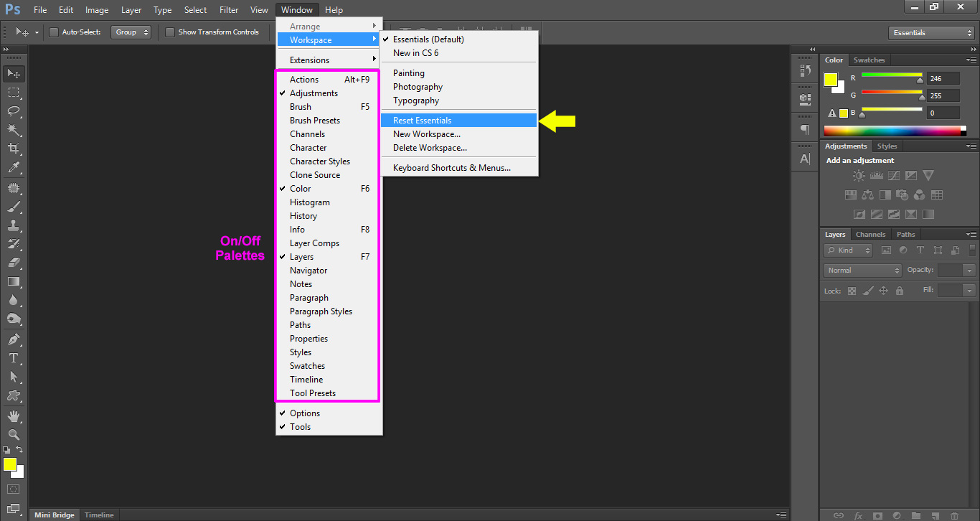Screen dimensions: 980x521
Task: Select the Zoom tool
Action: click(14, 435)
